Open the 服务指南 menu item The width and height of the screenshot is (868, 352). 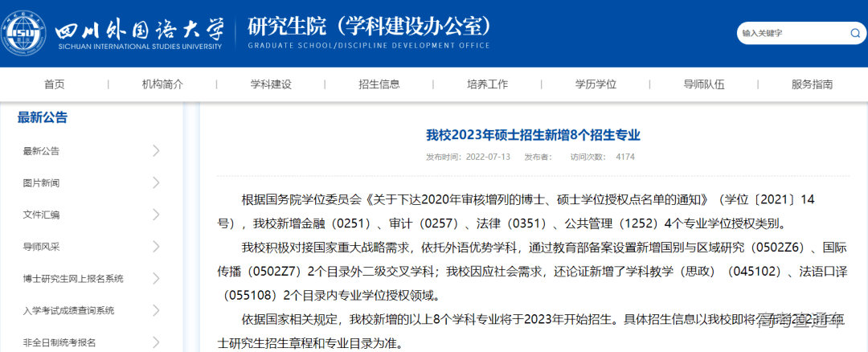[x=812, y=84]
